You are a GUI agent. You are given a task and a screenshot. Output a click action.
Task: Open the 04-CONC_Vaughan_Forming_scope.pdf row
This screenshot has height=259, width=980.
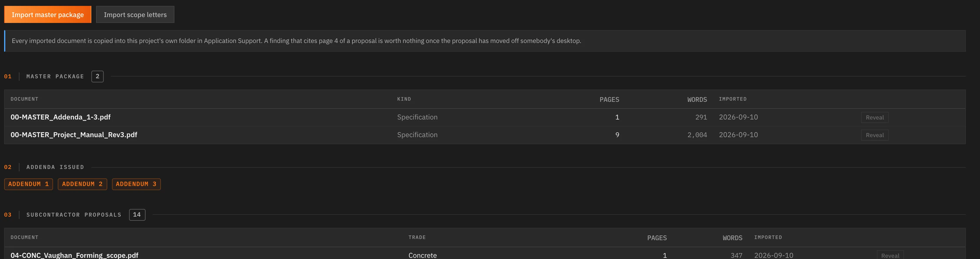(485, 255)
